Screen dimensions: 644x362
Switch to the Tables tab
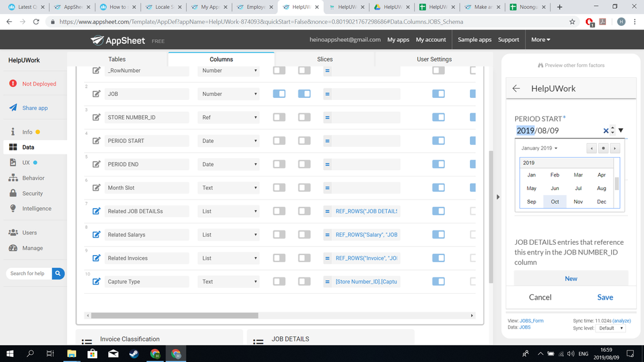[117, 59]
